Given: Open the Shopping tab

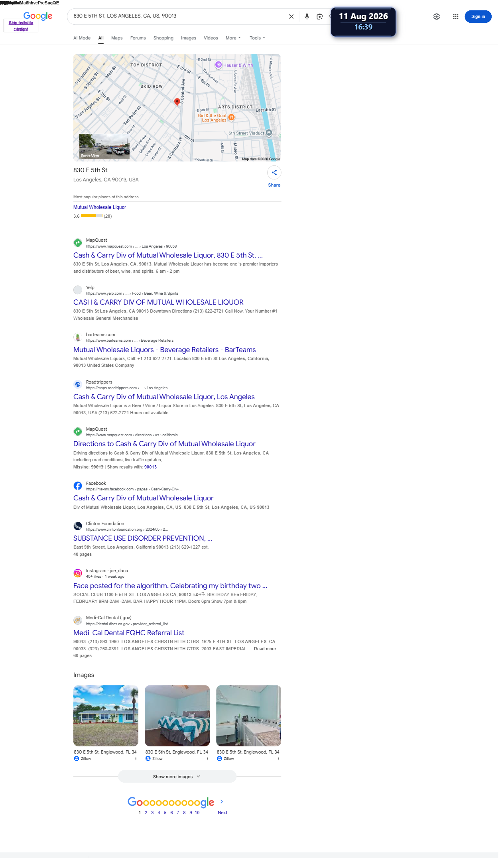Looking at the screenshot, I should [x=163, y=38].
